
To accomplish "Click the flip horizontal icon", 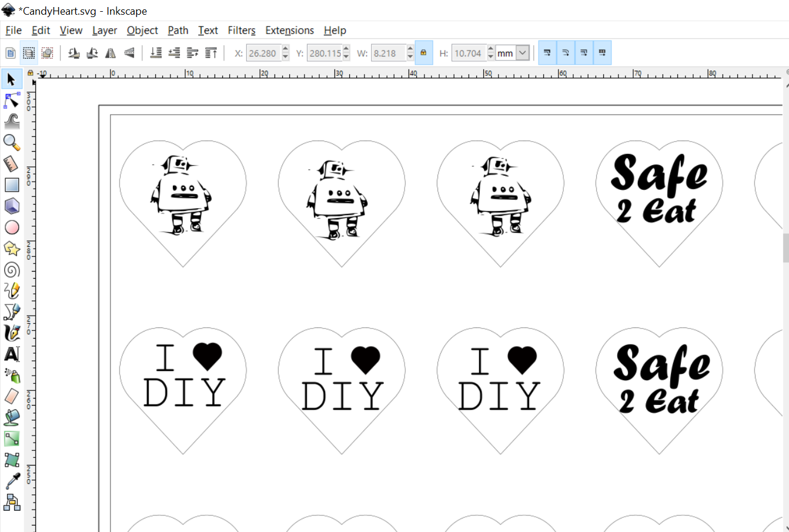I will 111,53.
